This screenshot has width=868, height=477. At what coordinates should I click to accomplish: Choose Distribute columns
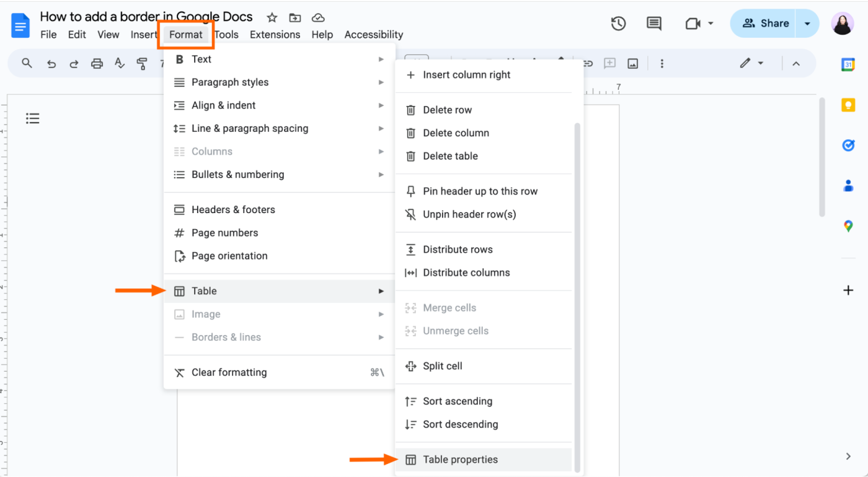click(484, 273)
